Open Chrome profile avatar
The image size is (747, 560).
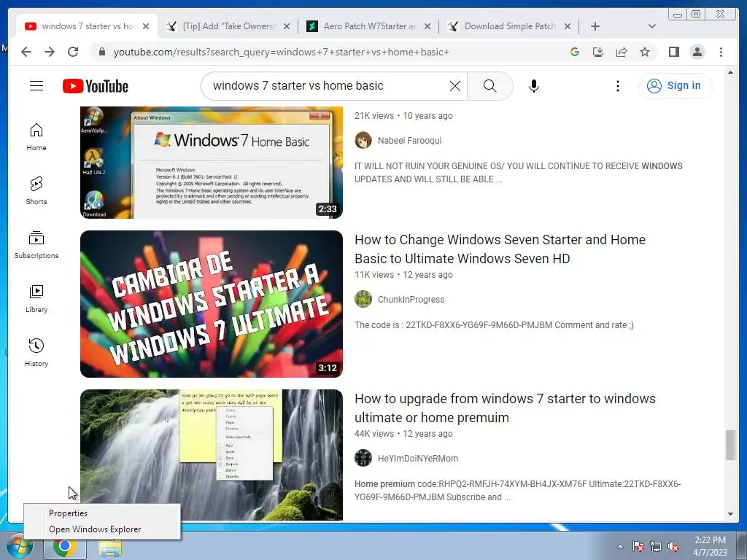tap(697, 52)
